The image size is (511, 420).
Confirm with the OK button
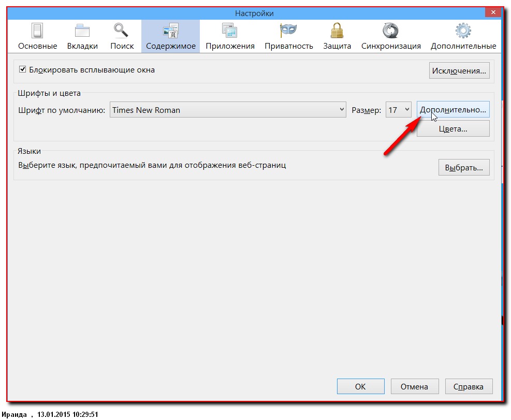coord(360,386)
